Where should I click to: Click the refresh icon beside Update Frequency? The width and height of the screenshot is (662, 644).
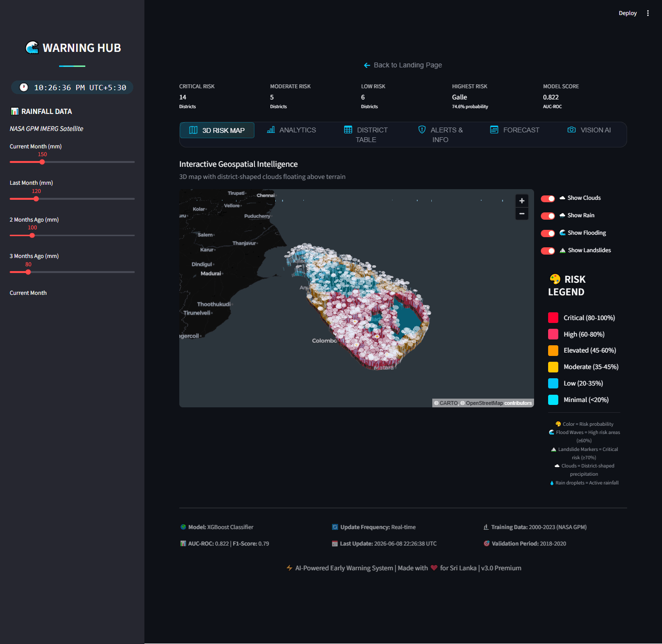pyautogui.click(x=335, y=527)
